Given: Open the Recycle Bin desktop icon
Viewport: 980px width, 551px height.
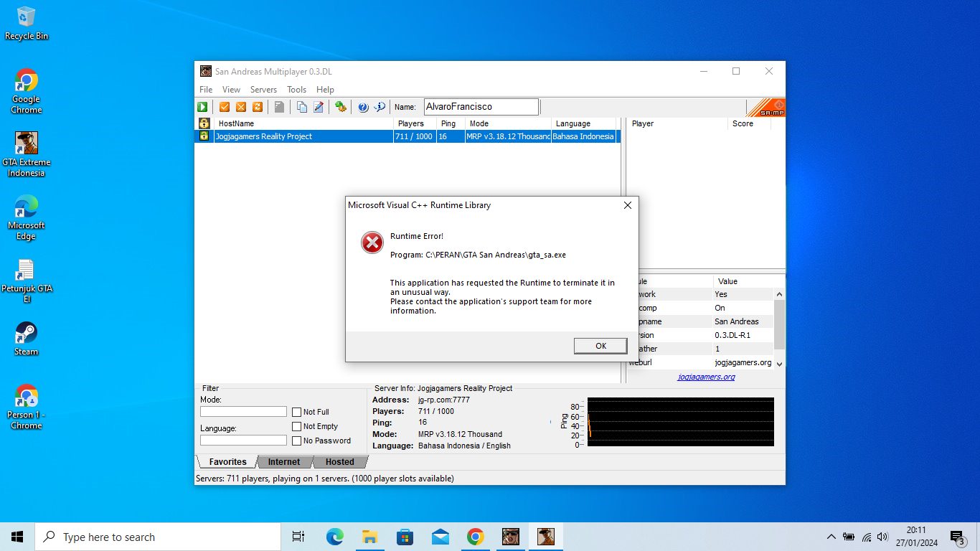Looking at the screenshot, I should point(26,23).
